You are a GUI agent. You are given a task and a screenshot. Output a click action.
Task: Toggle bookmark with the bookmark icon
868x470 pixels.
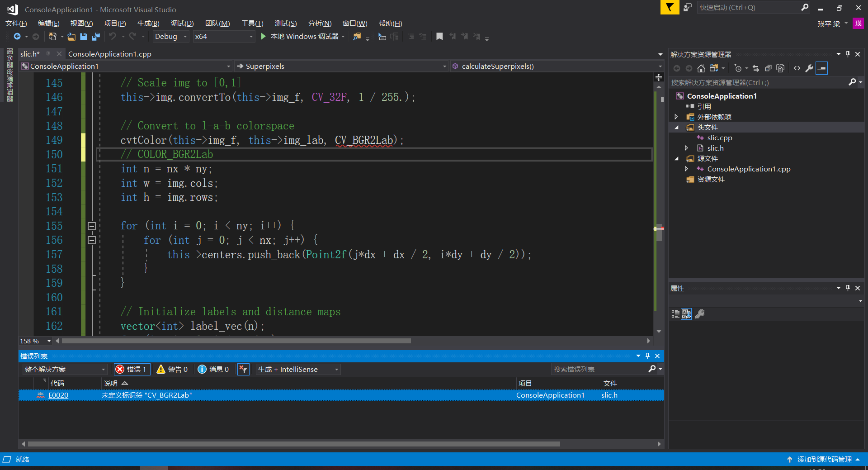tap(439, 36)
